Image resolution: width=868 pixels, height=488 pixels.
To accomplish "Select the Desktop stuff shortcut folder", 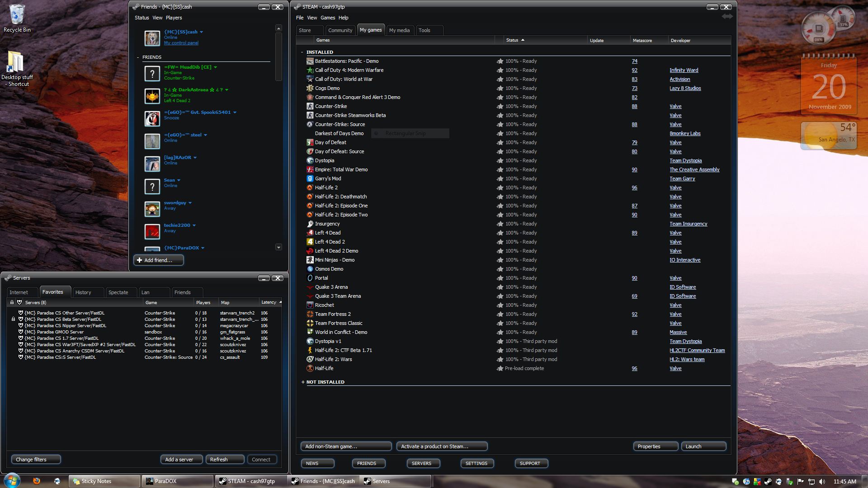I will pyautogui.click(x=17, y=68).
